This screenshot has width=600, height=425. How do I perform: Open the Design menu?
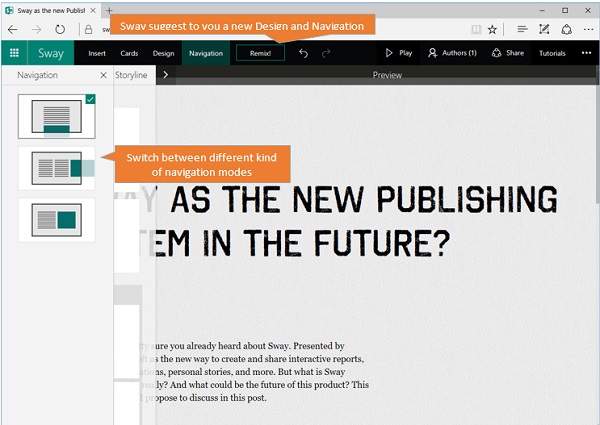coord(163,53)
